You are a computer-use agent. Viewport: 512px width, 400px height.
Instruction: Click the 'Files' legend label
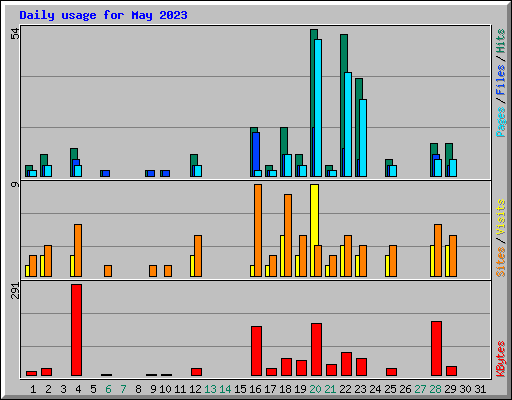pyautogui.click(x=501, y=80)
